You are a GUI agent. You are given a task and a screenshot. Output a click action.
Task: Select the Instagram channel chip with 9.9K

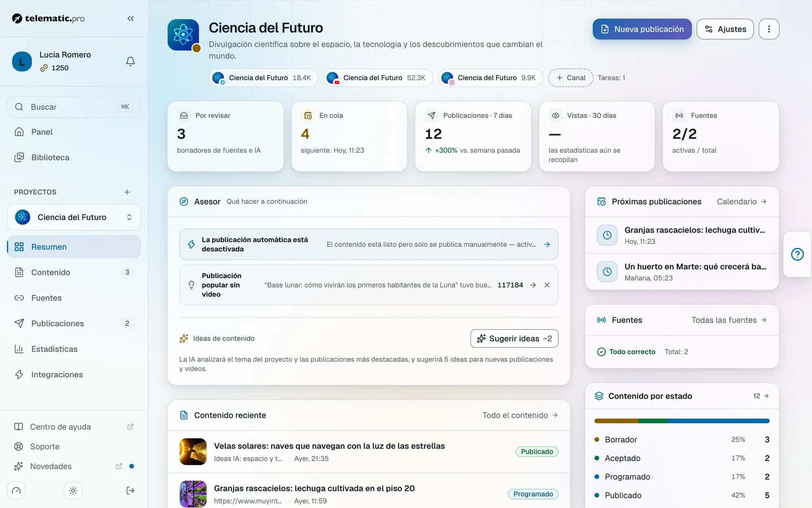pos(490,78)
